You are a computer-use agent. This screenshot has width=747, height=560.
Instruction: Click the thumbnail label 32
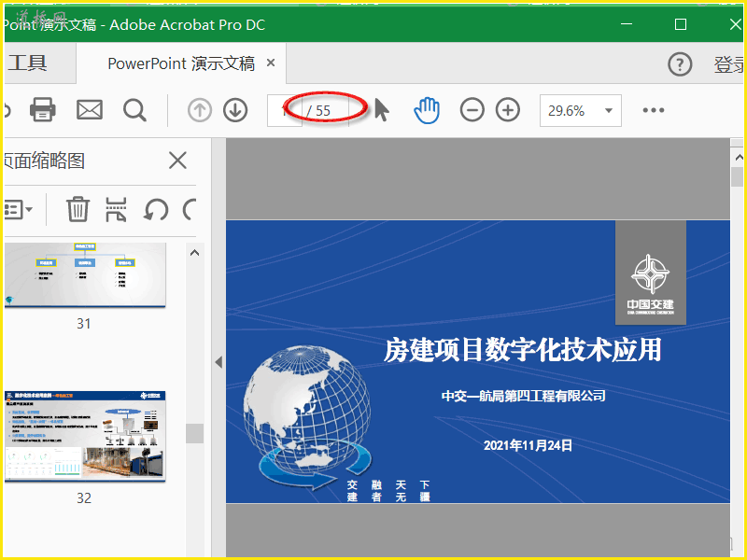pos(84,498)
